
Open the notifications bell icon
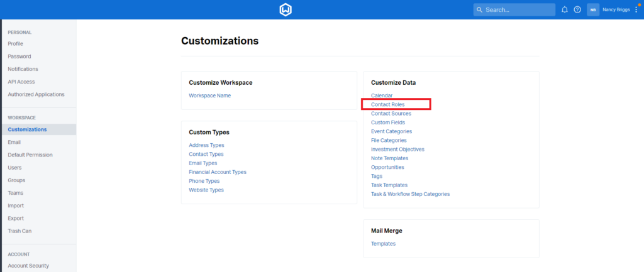pyautogui.click(x=565, y=10)
